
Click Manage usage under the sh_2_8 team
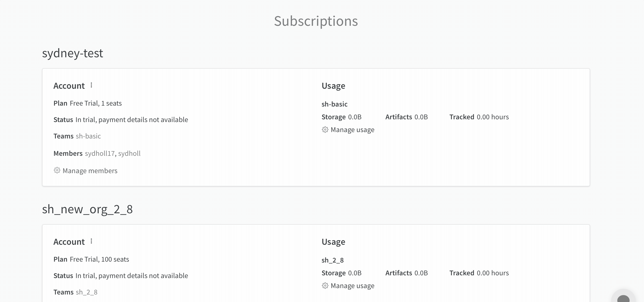coord(353,286)
